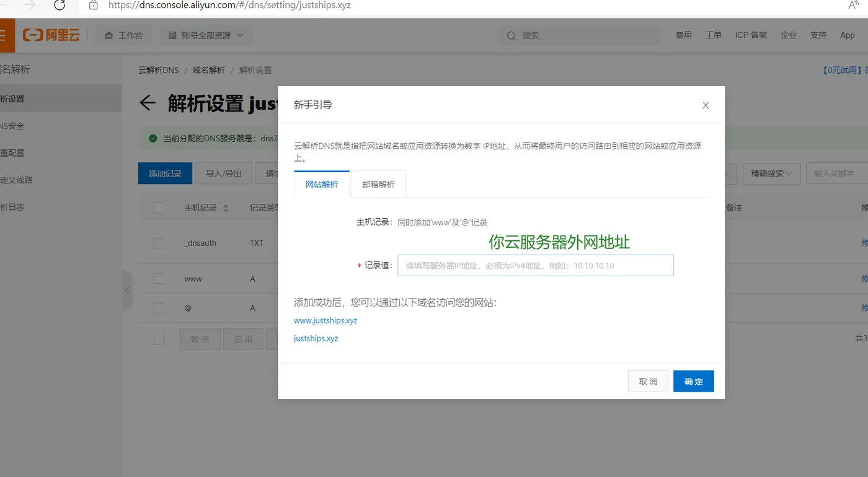This screenshot has height=477, width=868.
Task: Open the justships.xyz link
Action: (x=316, y=338)
